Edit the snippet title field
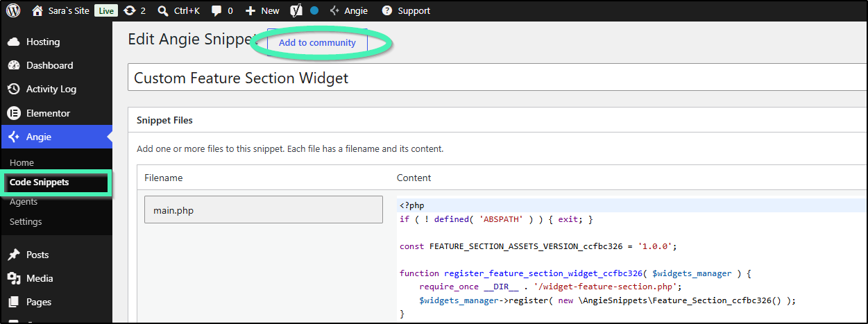The image size is (868, 324). (x=497, y=78)
